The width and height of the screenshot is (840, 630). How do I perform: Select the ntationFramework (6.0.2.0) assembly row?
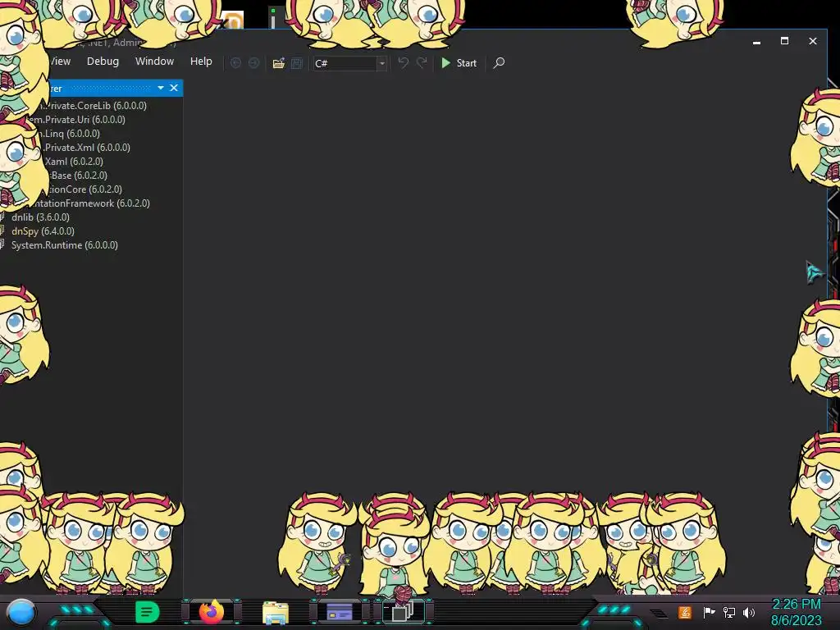click(92, 203)
